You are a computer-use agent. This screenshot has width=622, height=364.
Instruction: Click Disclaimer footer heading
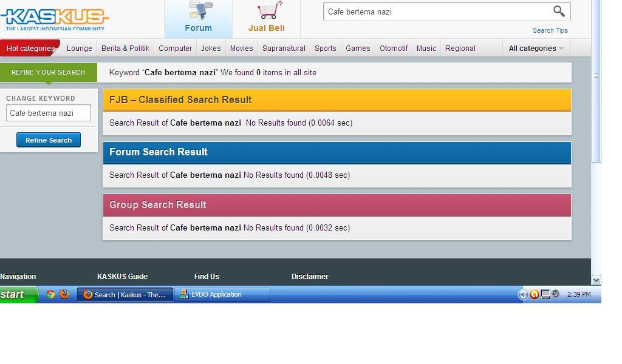[310, 277]
